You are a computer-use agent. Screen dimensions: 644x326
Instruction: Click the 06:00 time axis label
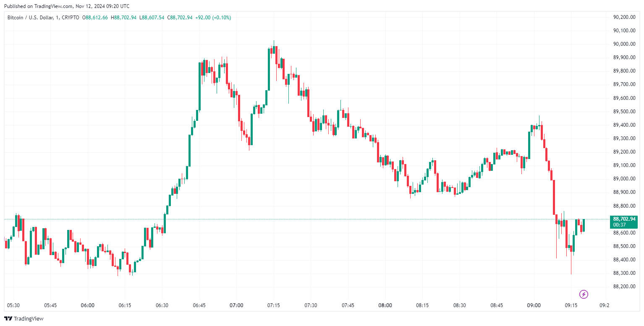tap(87, 305)
